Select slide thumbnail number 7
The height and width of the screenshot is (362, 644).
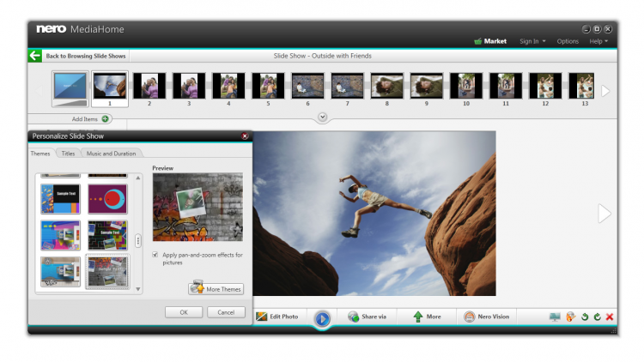click(348, 86)
